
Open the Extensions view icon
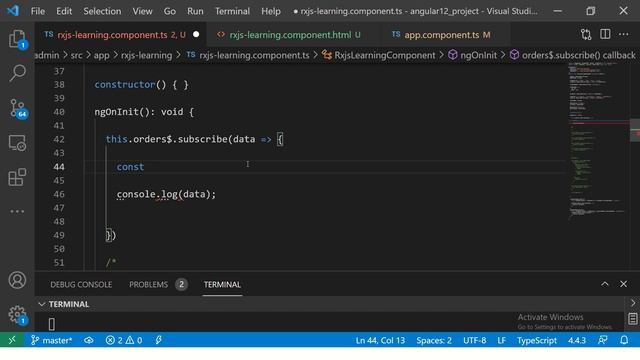pos(17,177)
